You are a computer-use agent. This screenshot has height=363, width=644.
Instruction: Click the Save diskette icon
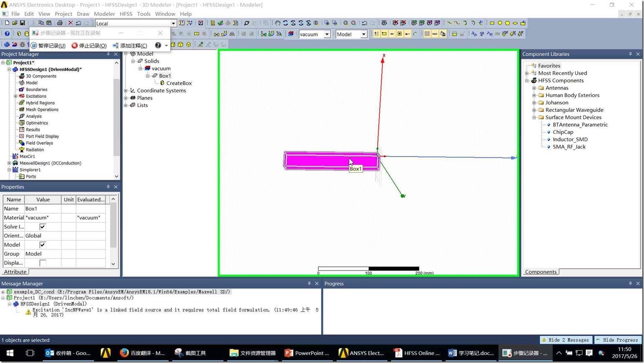22,23
